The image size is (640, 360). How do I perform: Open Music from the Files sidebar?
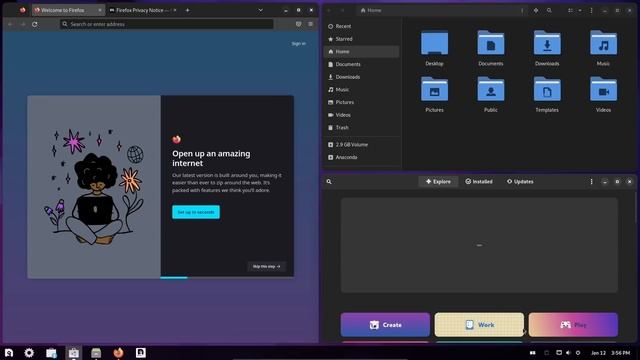point(362,89)
